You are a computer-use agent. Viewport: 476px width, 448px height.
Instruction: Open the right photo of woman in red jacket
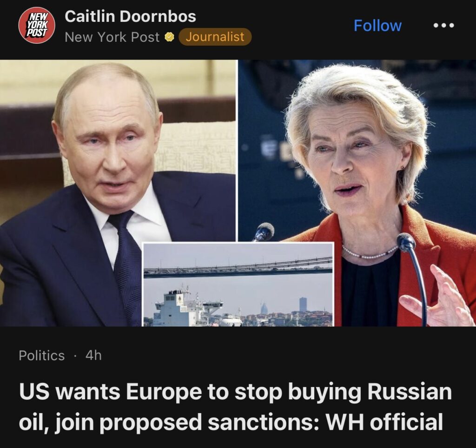tap(357, 193)
